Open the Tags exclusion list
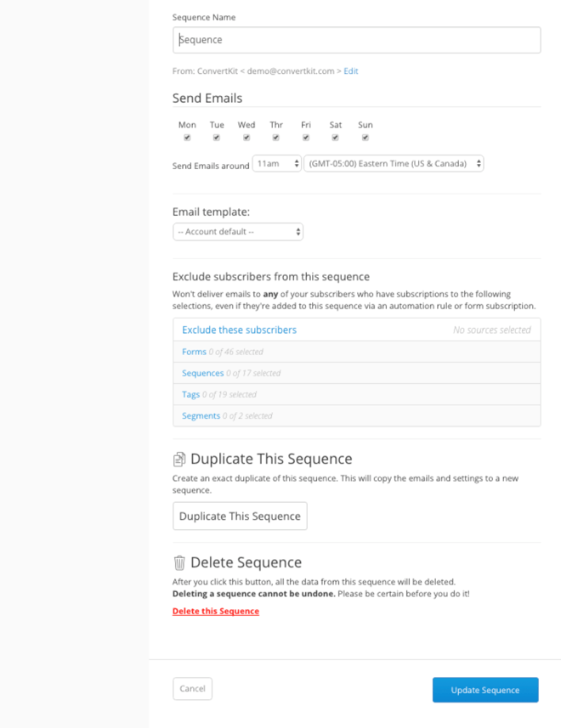The height and width of the screenshot is (728, 561). click(x=190, y=394)
